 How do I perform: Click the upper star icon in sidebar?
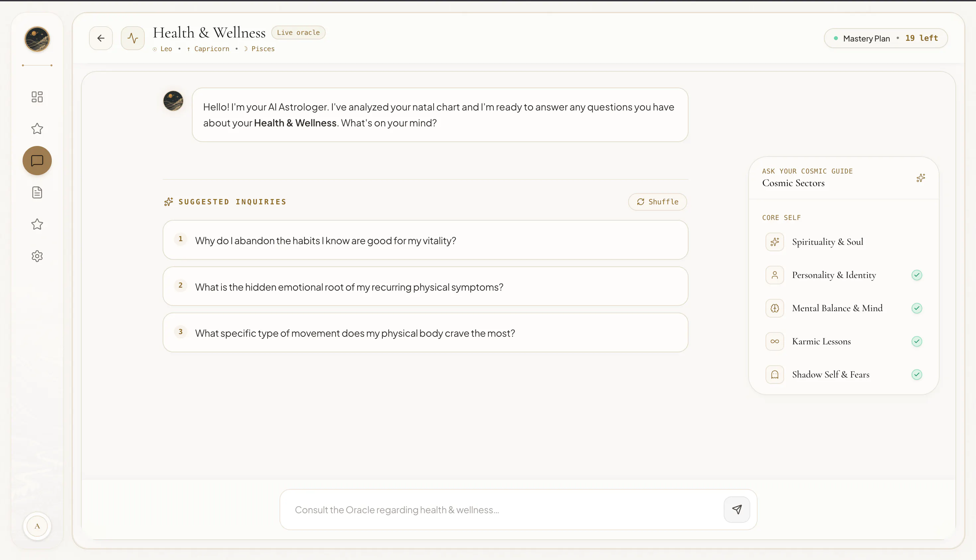point(37,128)
